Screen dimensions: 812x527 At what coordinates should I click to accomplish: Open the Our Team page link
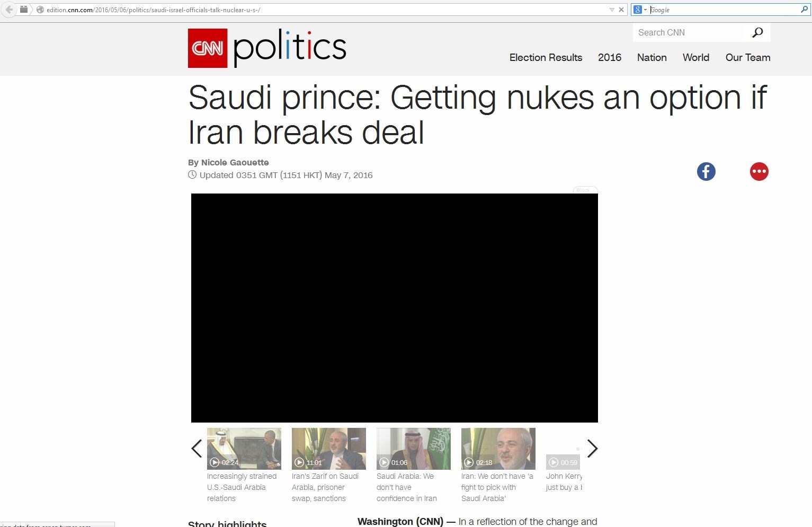click(747, 57)
